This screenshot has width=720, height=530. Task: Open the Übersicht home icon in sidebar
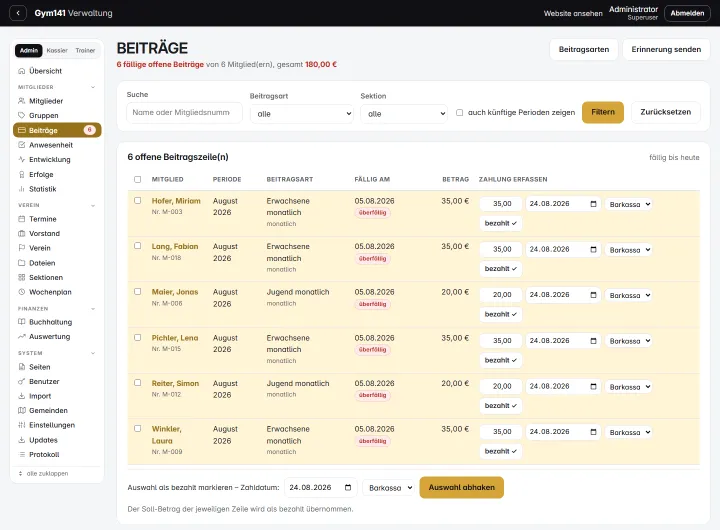[21, 71]
